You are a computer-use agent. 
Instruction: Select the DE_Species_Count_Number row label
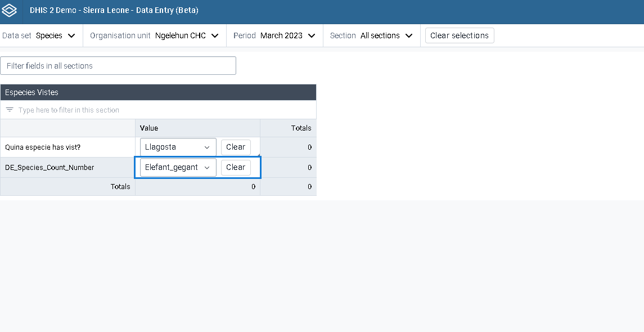coord(49,167)
